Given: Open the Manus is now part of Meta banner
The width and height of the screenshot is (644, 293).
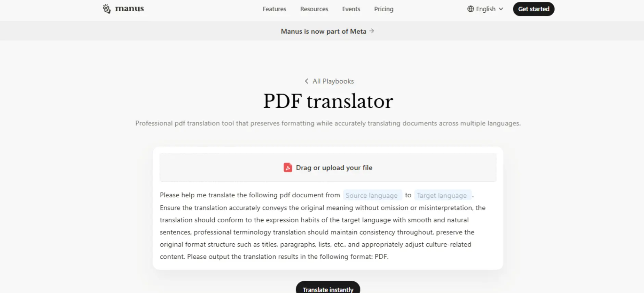Looking at the screenshot, I should tap(327, 31).
